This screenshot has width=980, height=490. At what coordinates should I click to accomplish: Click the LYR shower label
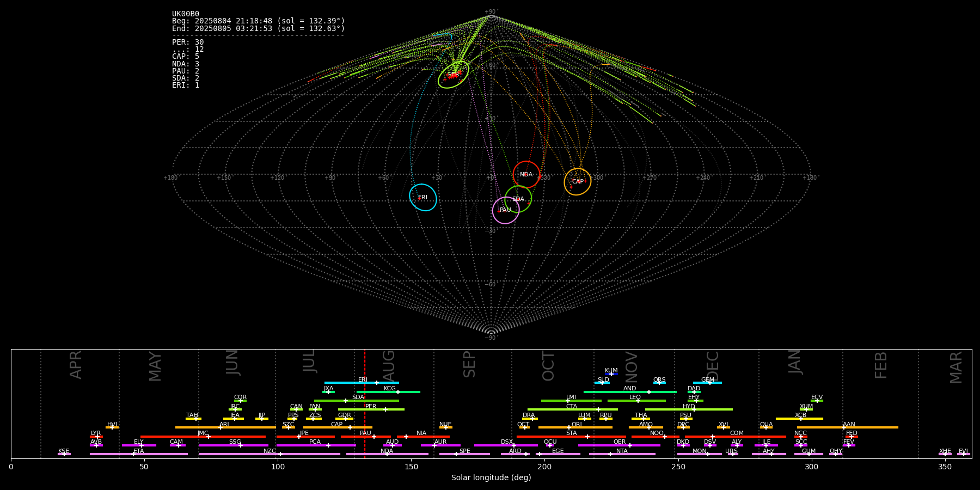click(x=96, y=433)
